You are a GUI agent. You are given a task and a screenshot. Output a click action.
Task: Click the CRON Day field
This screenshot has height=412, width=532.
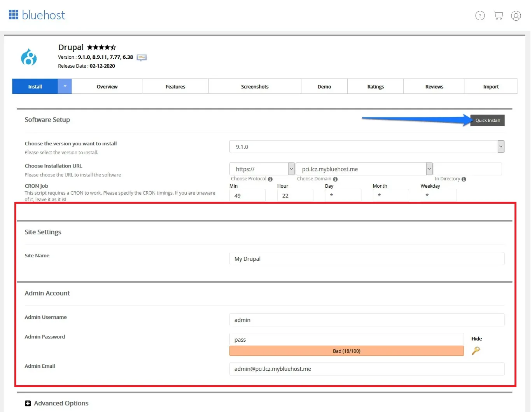[x=343, y=196]
